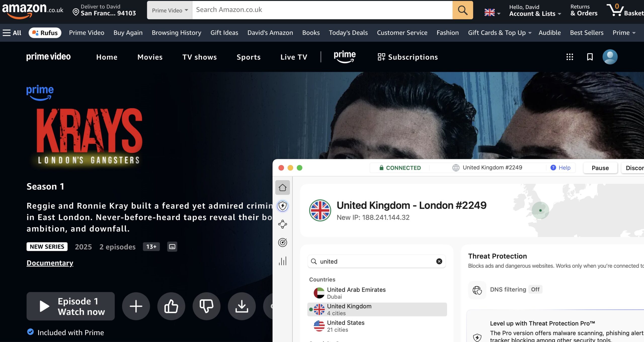
Task: Open the dark web monitor target icon
Action: point(283,243)
